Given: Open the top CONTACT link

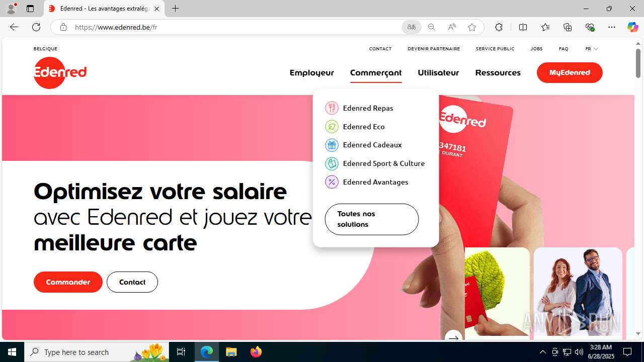Looking at the screenshot, I should coord(380,49).
